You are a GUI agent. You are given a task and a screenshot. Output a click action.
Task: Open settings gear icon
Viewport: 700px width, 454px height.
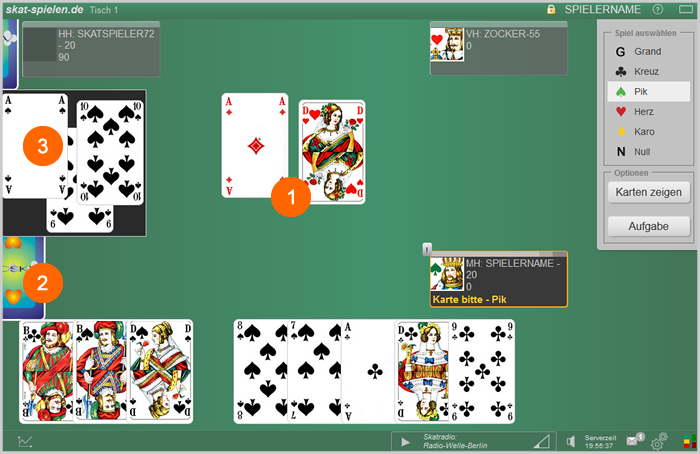pos(658,442)
